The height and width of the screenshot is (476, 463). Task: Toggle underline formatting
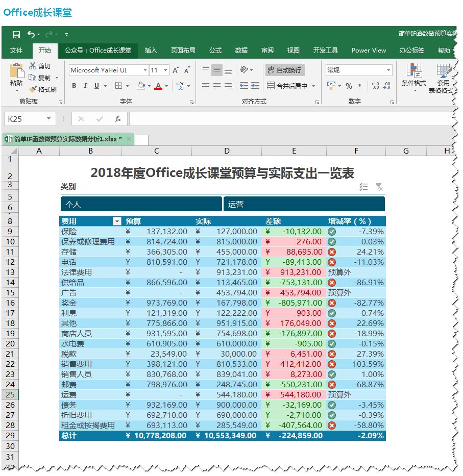tap(96, 86)
